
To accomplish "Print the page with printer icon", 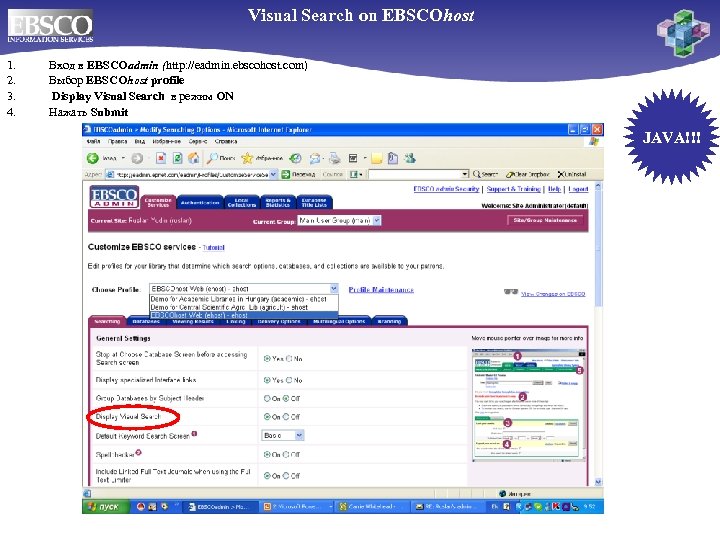I will (335, 158).
